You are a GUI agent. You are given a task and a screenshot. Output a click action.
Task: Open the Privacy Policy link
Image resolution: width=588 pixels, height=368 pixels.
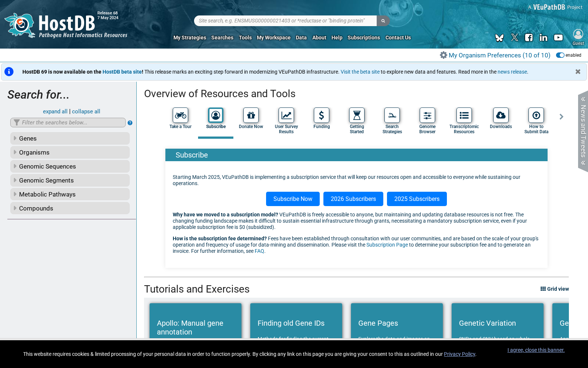pos(459,354)
